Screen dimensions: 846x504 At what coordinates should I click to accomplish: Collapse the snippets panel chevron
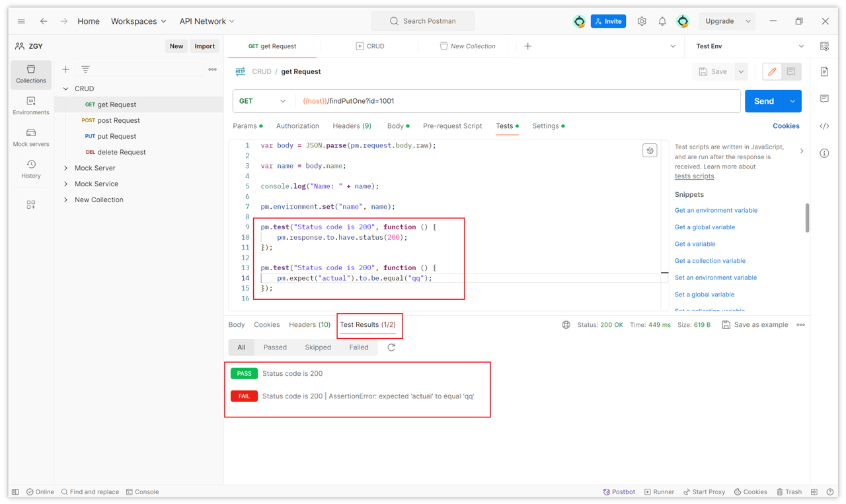pyautogui.click(x=802, y=151)
